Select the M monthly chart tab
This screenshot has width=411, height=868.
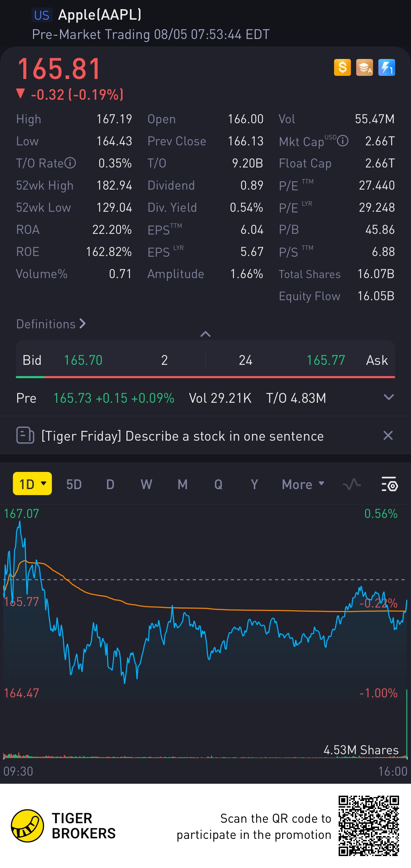(x=182, y=484)
